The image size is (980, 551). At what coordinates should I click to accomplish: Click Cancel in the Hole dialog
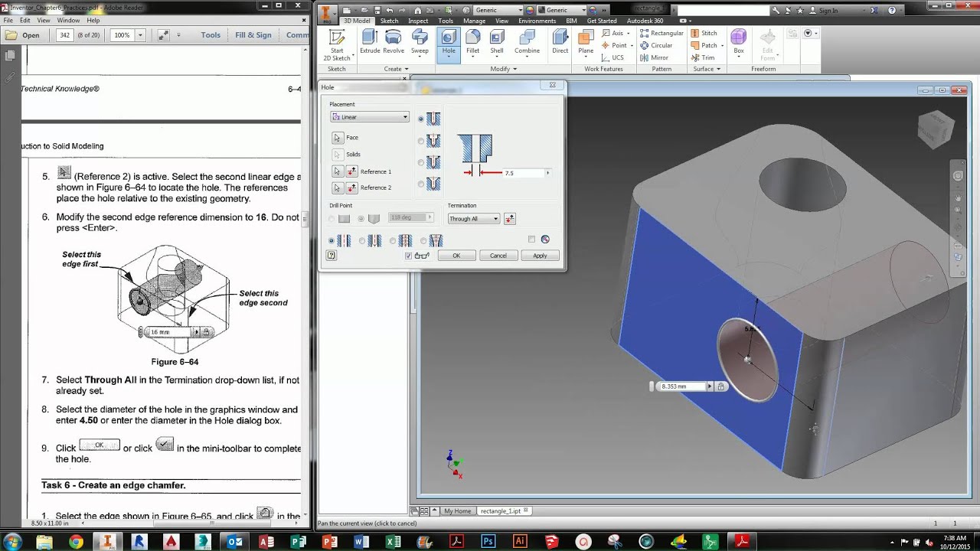pyautogui.click(x=498, y=256)
